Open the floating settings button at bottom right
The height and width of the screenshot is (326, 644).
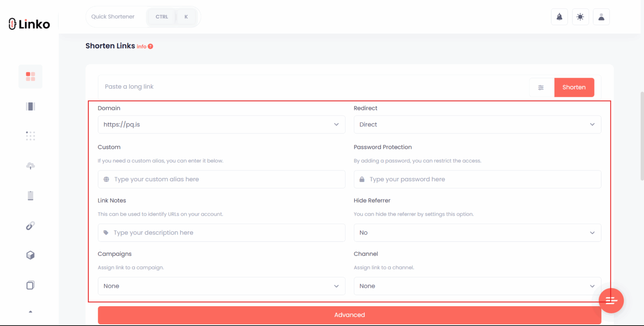pos(611,300)
